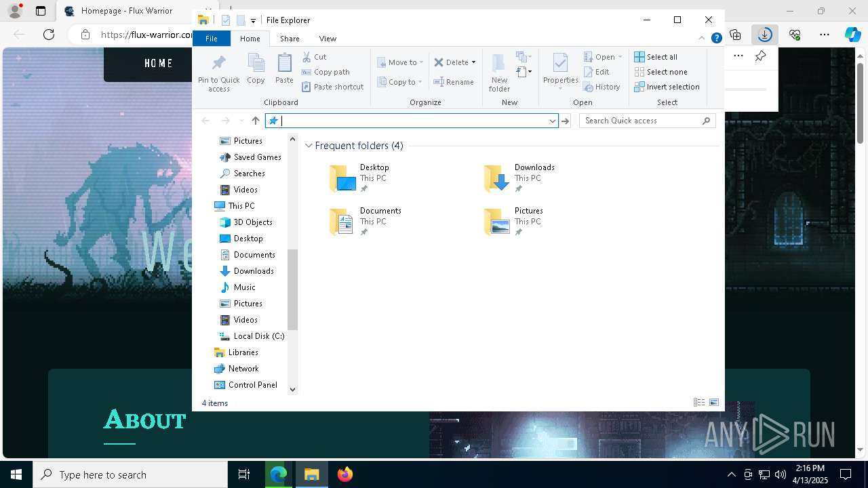Click navigation pane scroll down arrow

(x=293, y=389)
